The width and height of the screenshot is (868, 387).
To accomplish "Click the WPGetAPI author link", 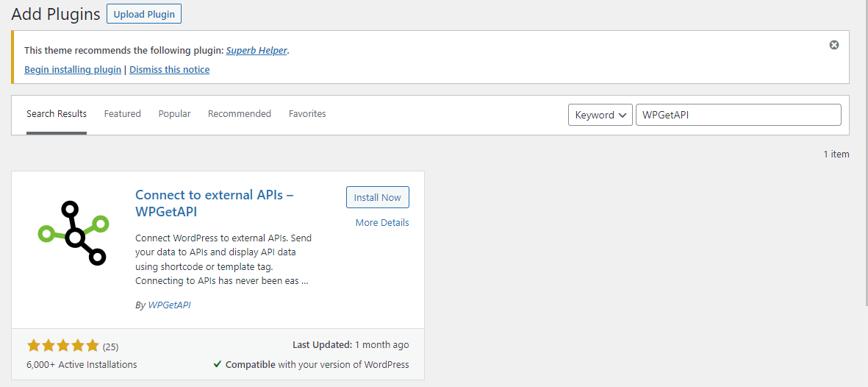I will [169, 305].
